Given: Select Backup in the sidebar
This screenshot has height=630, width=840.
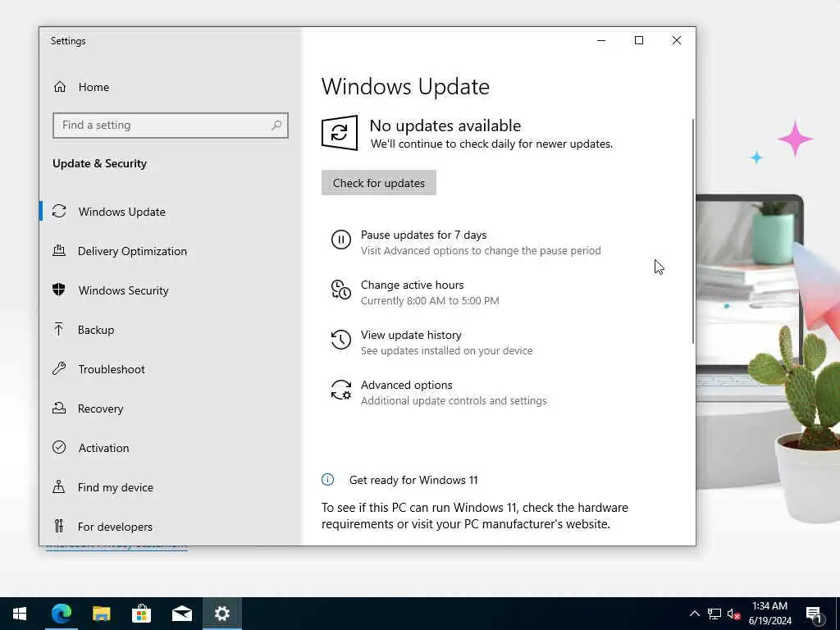Looking at the screenshot, I should click(x=171, y=330).
